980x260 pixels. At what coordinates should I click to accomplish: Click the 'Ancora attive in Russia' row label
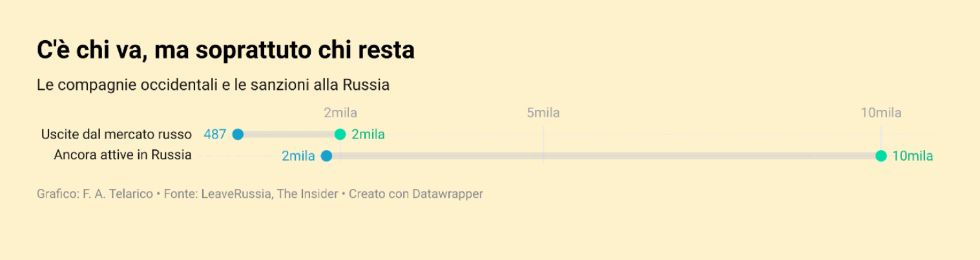[123, 155]
